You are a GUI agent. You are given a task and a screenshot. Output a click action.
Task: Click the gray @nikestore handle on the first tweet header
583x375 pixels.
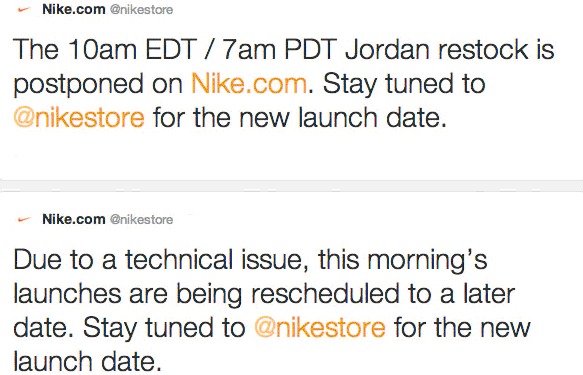tap(141, 10)
